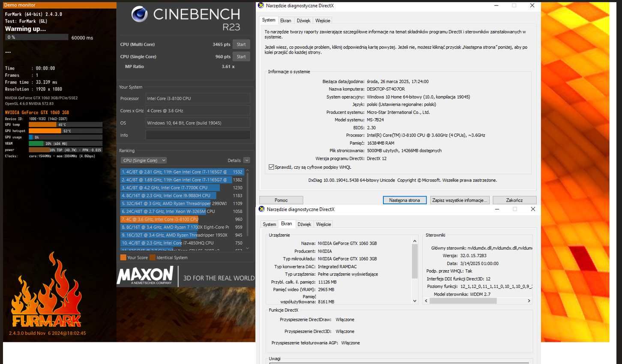This screenshot has width=622, height=364.
Task: Click the DESKTOP-ST4O7OR computer name value
Action: point(386,89)
